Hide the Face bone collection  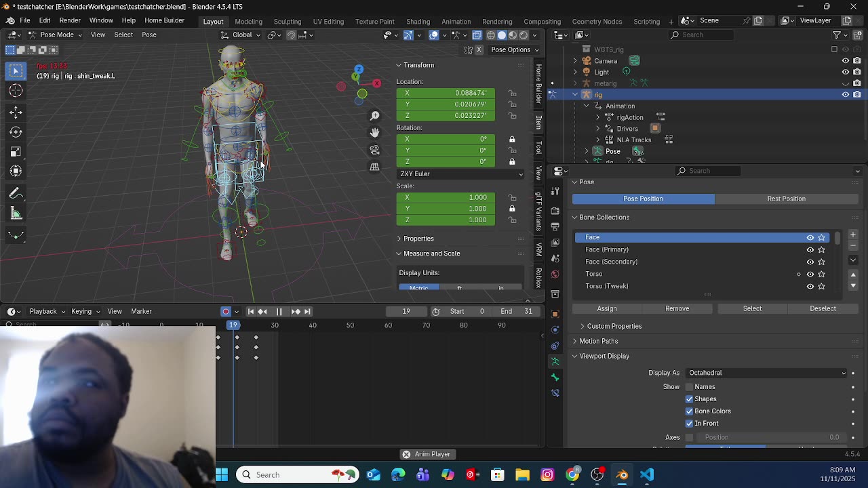(x=810, y=237)
